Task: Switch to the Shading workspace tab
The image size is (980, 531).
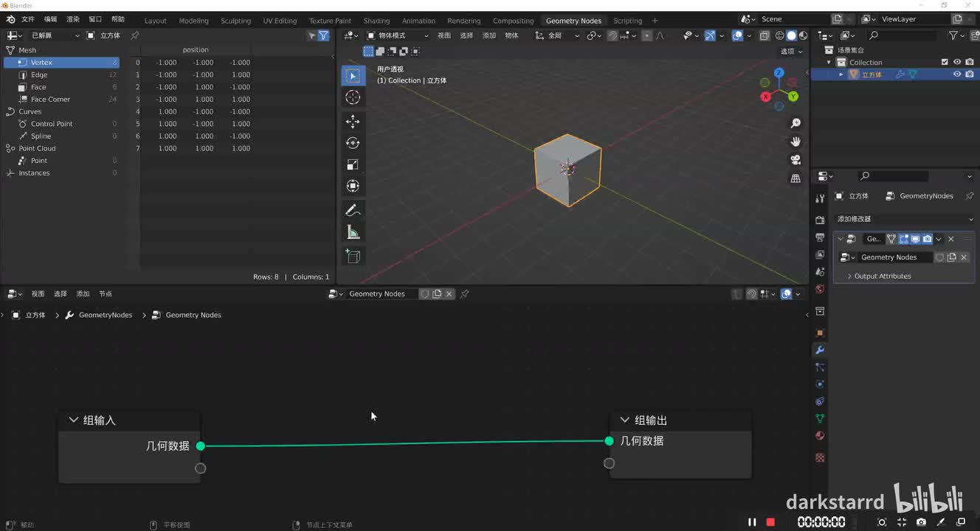Action: [376, 21]
